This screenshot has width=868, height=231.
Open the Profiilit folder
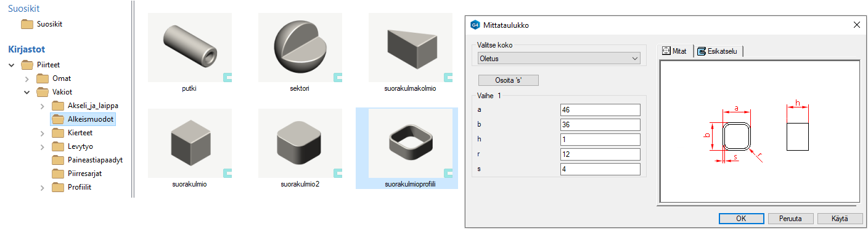(x=72, y=187)
